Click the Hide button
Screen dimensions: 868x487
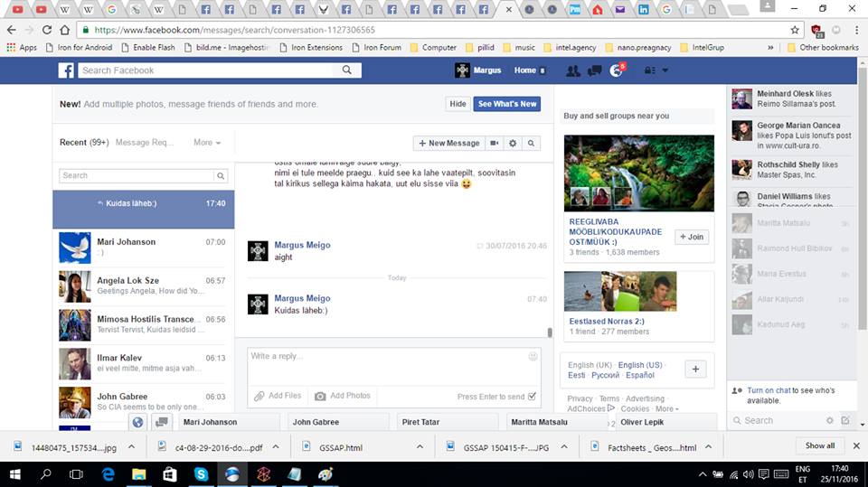458,104
